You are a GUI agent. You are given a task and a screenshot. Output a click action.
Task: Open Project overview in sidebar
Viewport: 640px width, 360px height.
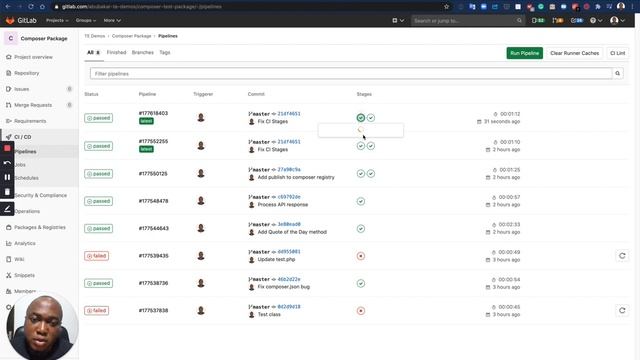[x=33, y=57]
